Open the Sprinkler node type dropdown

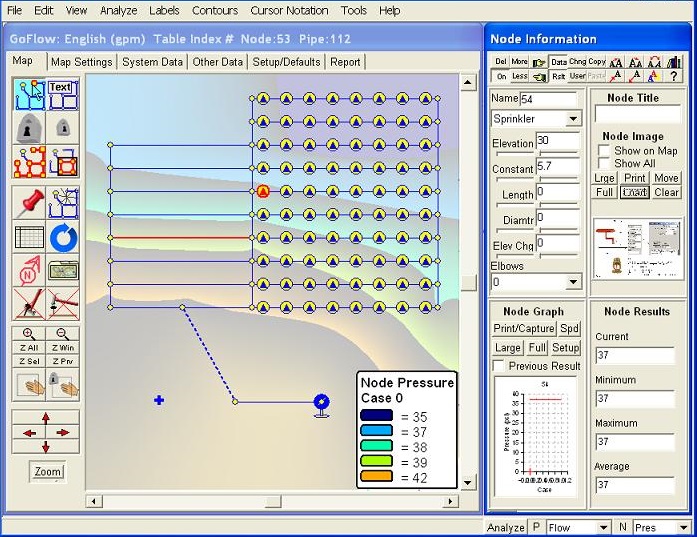tap(573, 119)
